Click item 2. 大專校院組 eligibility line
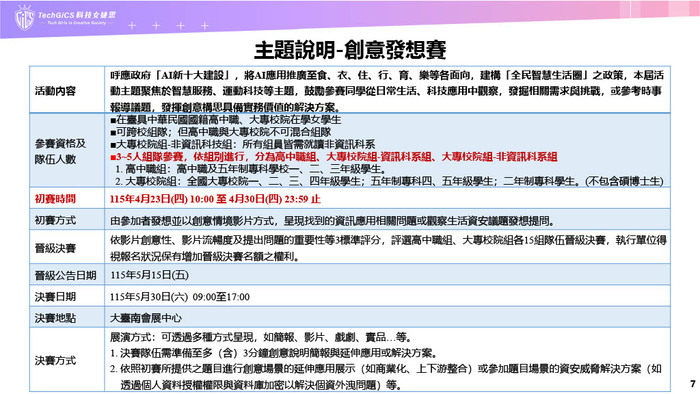This screenshot has height=394, width=700. pos(389,181)
